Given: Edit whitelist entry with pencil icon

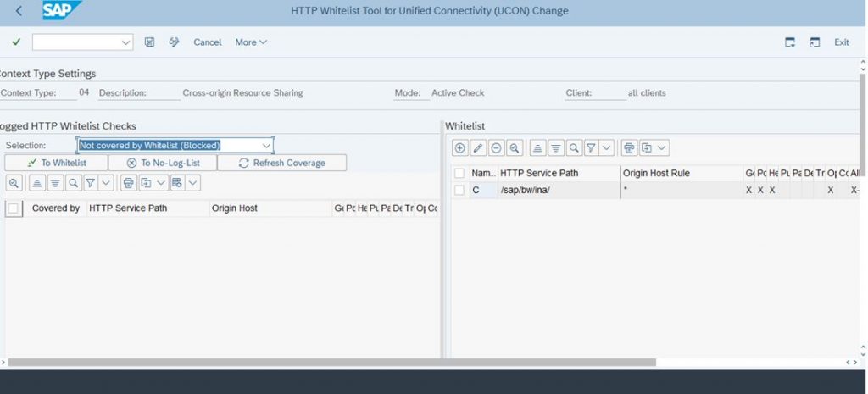Looking at the screenshot, I should pos(478,147).
